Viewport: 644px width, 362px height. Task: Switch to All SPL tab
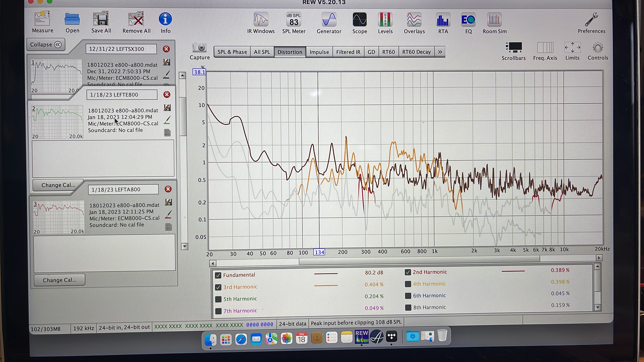[262, 52]
